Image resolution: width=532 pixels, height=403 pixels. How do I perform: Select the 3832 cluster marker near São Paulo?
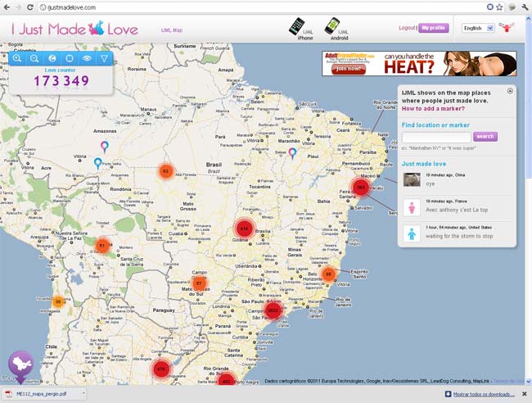pos(274,310)
